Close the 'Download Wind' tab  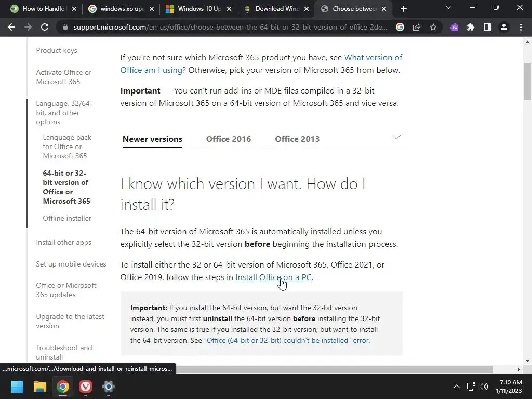307,9
